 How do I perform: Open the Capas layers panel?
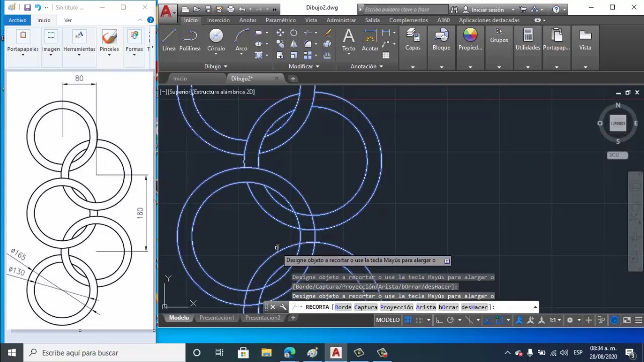click(413, 39)
